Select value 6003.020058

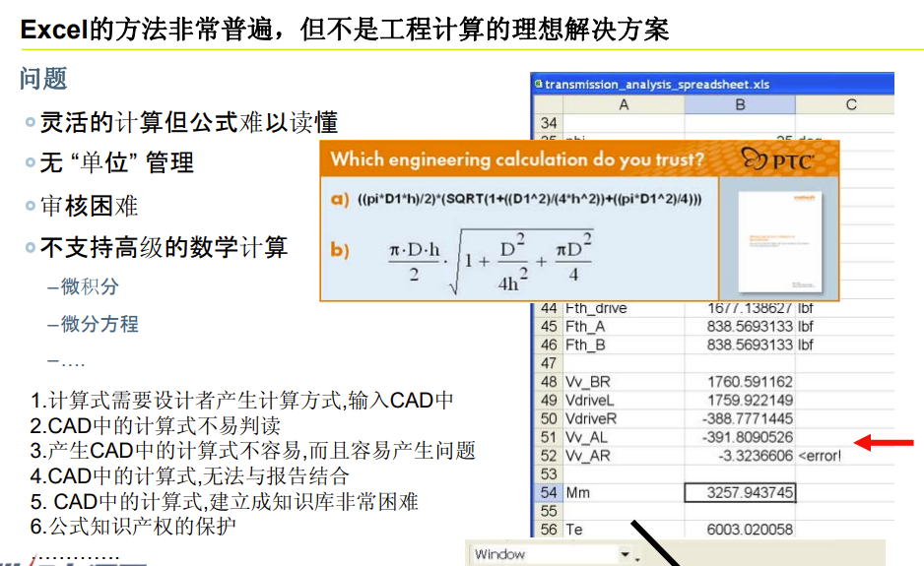[x=740, y=529]
